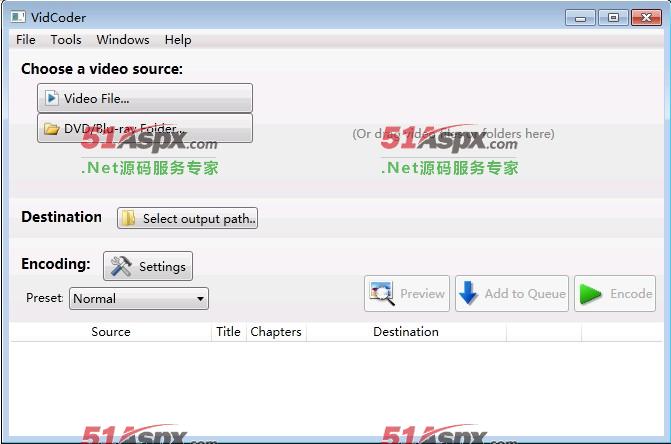Click the Preview button
The width and height of the screenshot is (671, 444).
click(407, 293)
